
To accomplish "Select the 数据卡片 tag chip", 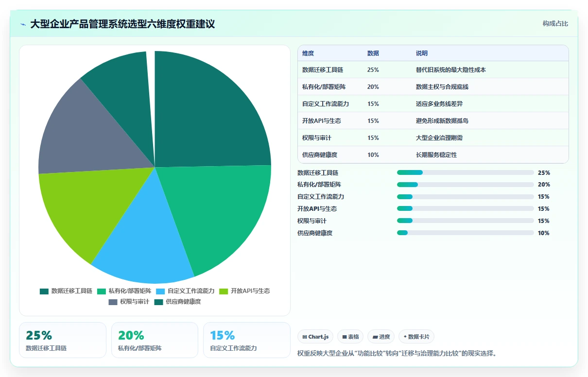I will (416, 337).
